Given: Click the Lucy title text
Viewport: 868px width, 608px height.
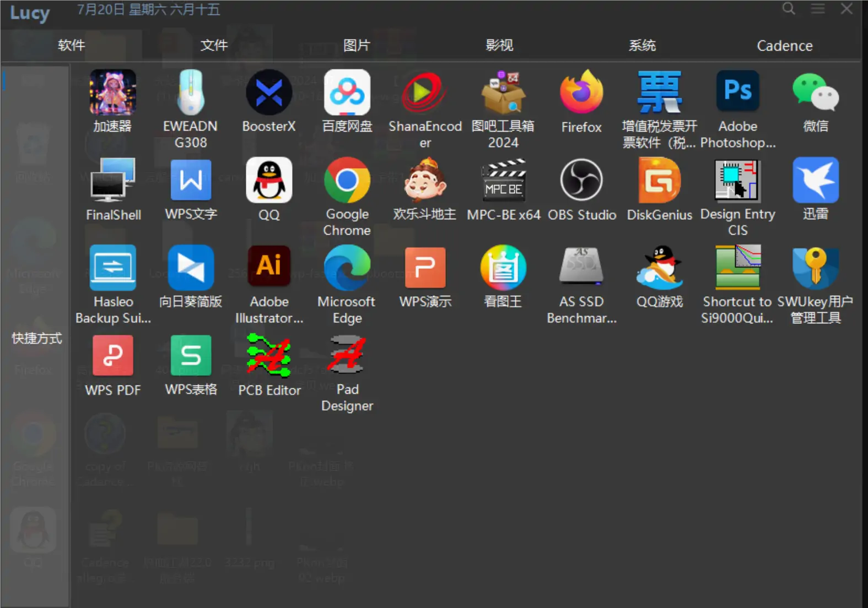Looking at the screenshot, I should [x=30, y=13].
